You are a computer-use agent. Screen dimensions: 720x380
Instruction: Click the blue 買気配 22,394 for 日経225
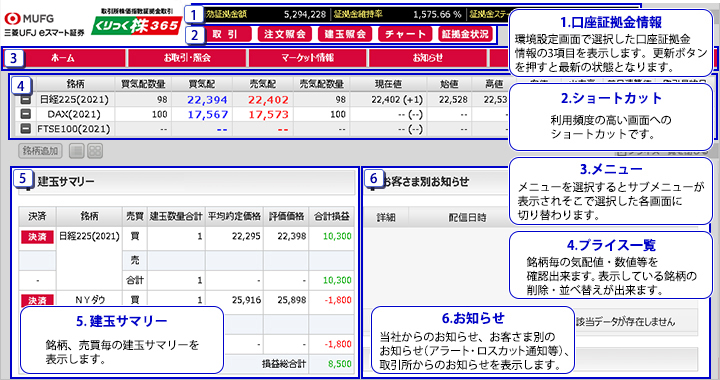point(208,100)
